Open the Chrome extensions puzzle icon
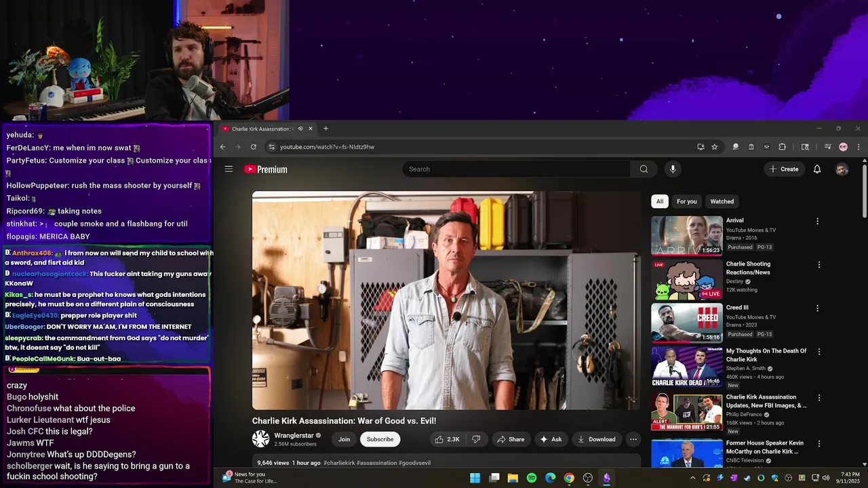 (x=782, y=146)
